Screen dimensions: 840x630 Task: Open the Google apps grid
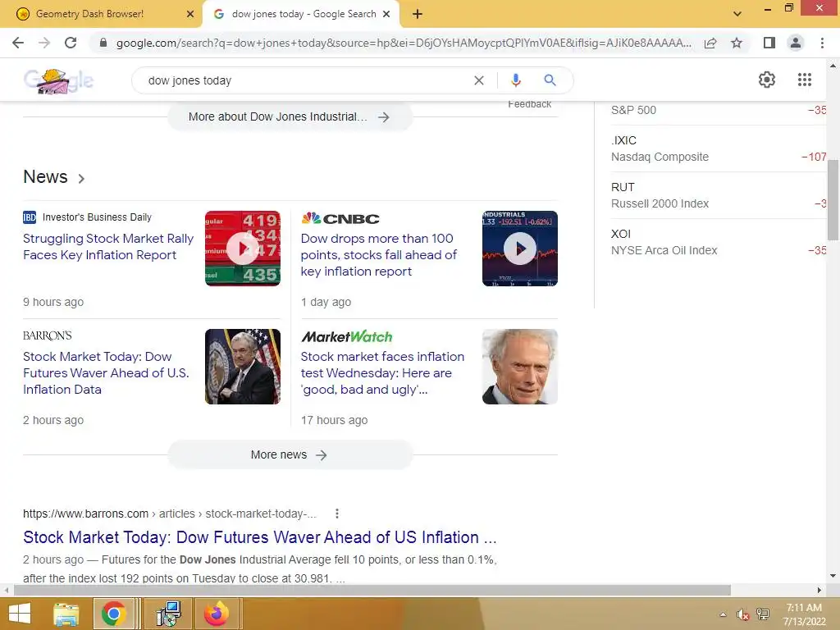coord(804,80)
